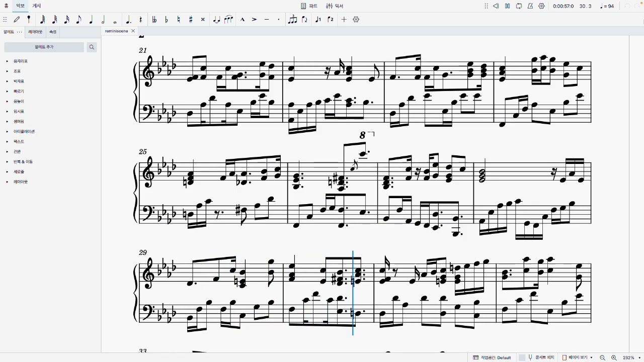Toggle the metronome
644x362 pixels.
pyautogui.click(x=530, y=6)
